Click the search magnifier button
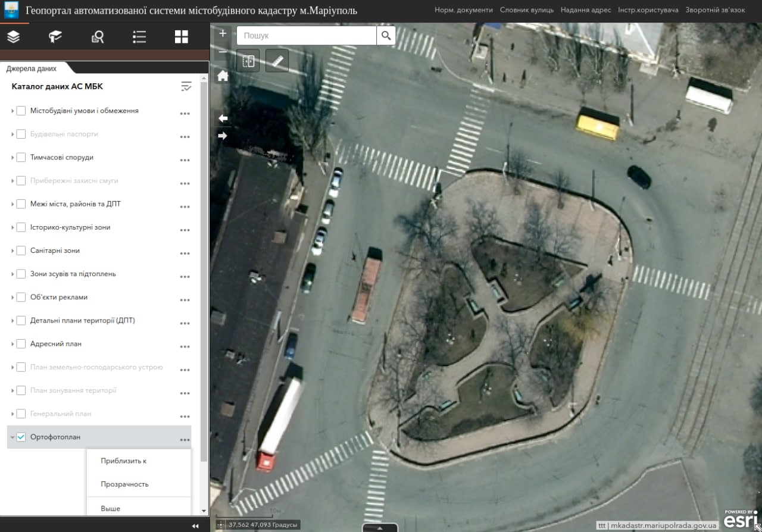The height and width of the screenshot is (532, 762). 386,36
